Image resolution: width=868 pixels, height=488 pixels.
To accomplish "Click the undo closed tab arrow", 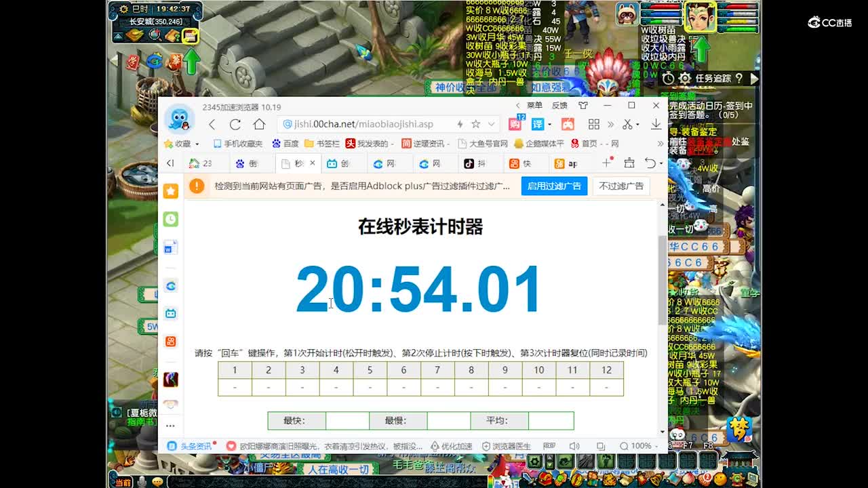I will 650,163.
